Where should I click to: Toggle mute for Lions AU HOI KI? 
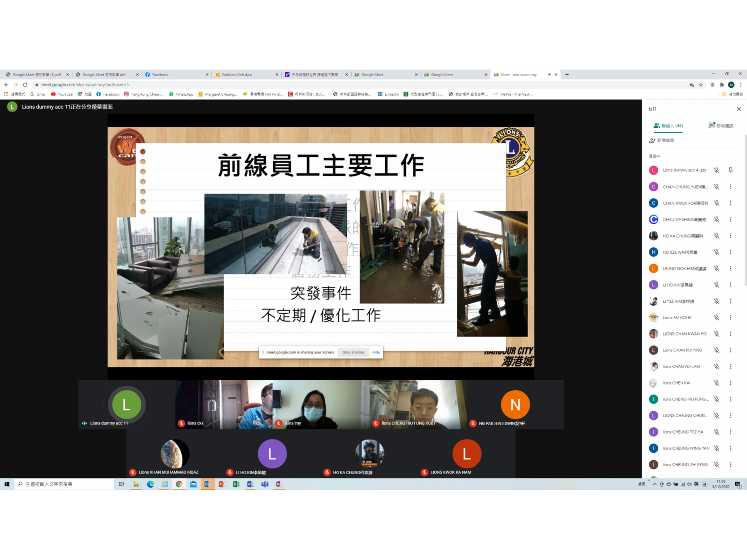pos(716,317)
